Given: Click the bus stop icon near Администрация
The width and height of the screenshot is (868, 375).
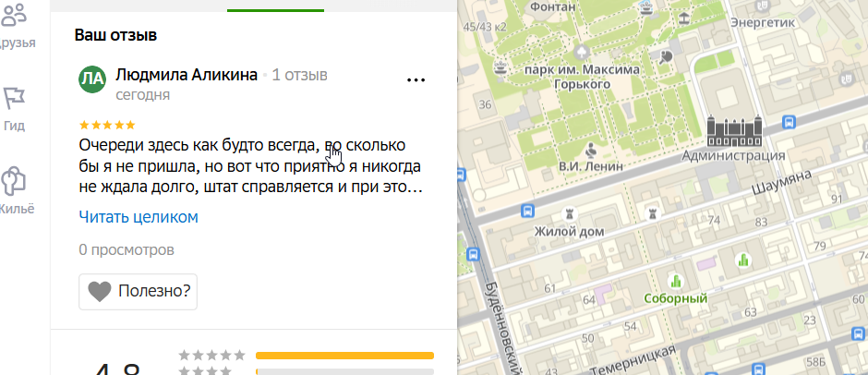Looking at the screenshot, I should point(790,123).
